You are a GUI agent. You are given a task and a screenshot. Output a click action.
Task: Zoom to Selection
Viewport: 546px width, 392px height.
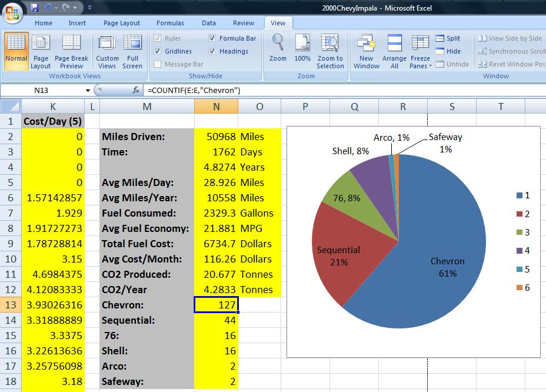click(x=330, y=51)
